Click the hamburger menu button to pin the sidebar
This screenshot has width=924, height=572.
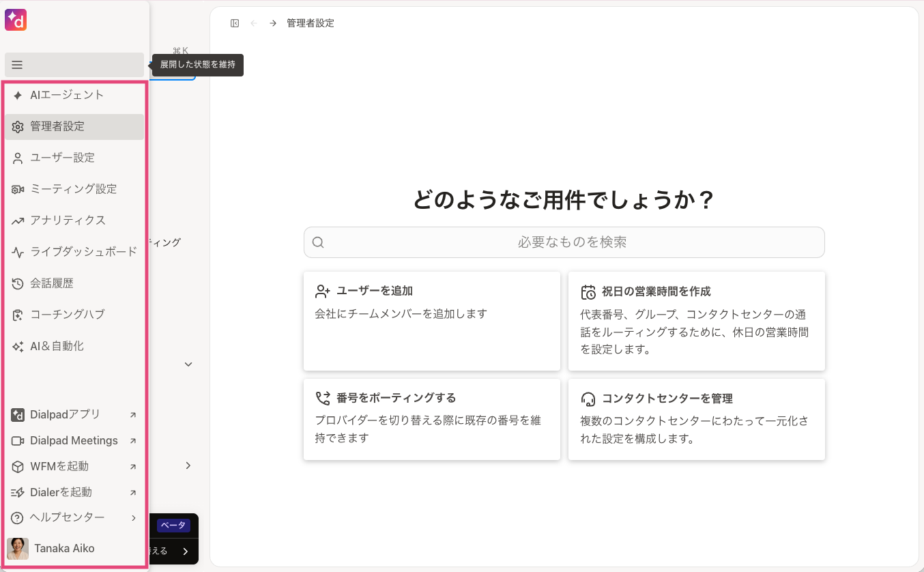[74, 65]
